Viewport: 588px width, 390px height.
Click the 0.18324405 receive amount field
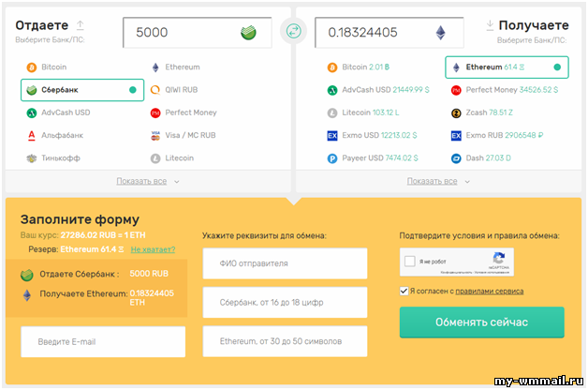coord(389,33)
